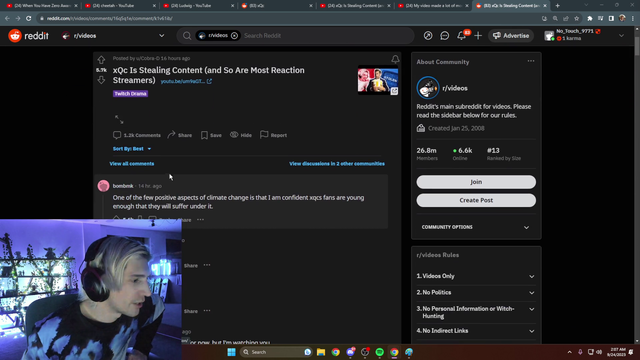The image size is (640, 360).
Task: Expand rule 2. No Politics
Action: click(x=476, y=293)
